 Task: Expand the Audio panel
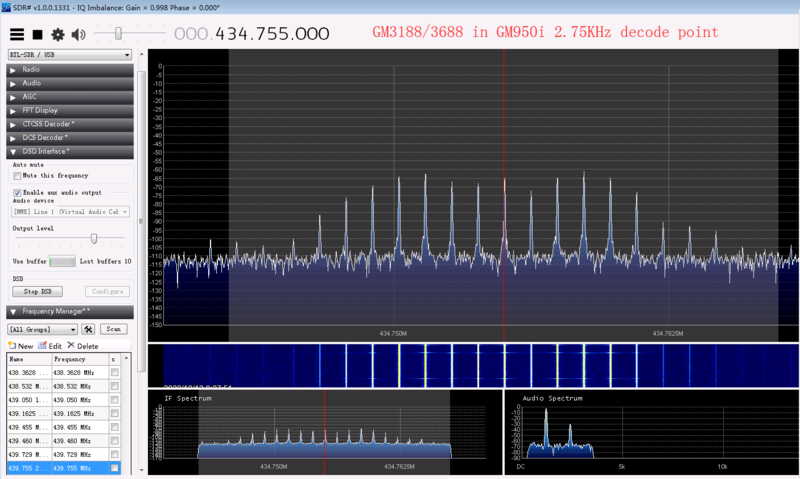[x=70, y=83]
